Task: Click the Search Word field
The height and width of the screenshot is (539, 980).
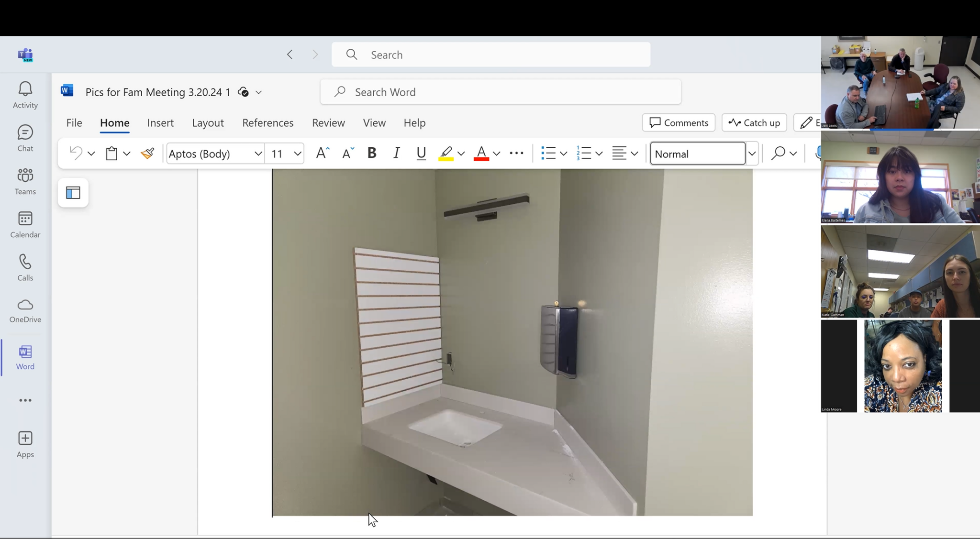Action: [501, 92]
